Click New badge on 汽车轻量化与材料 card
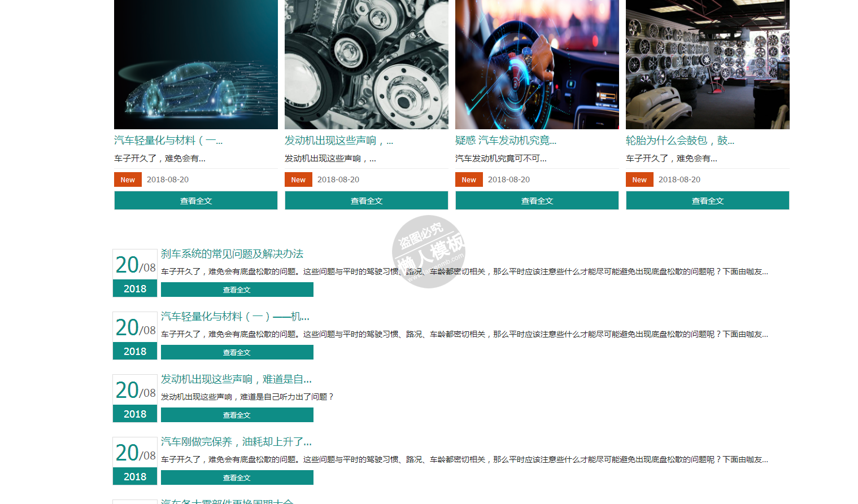The width and height of the screenshot is (858, 504). (x=128, y=179)
